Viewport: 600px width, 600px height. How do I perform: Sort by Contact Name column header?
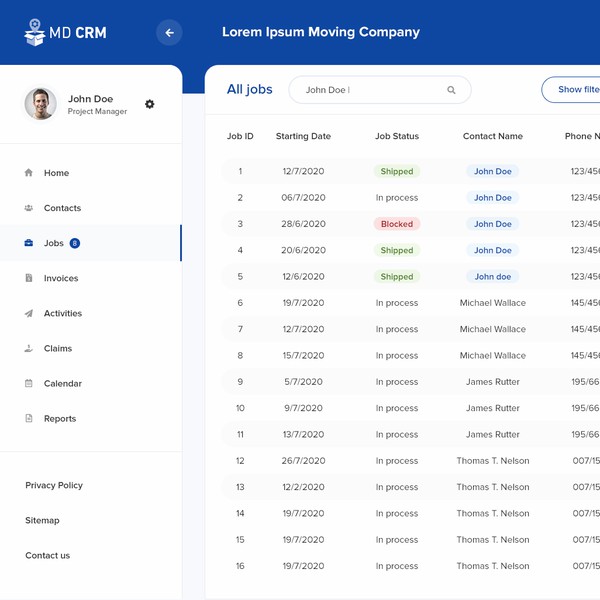(x=493, y=136)
